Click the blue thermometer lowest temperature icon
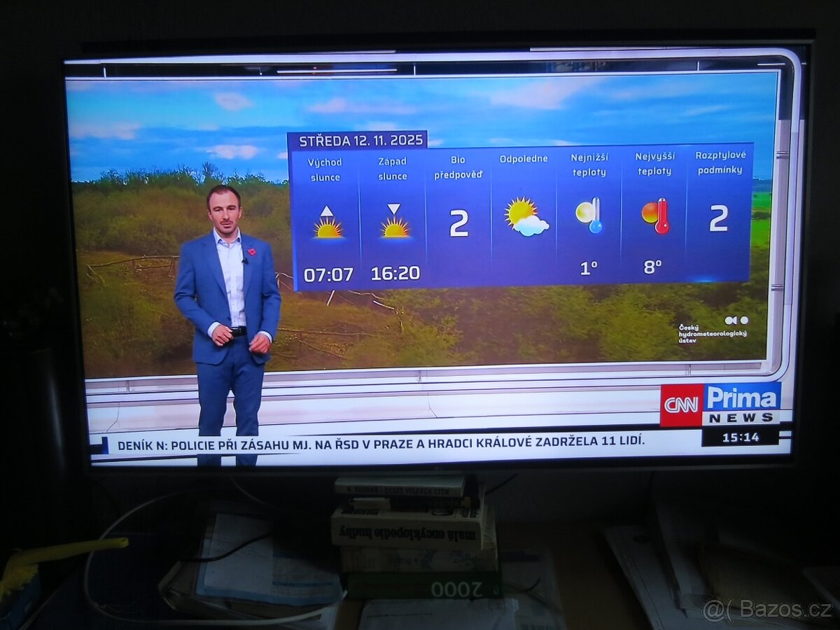Screen dimensions: 840x630 pos(589,214)
